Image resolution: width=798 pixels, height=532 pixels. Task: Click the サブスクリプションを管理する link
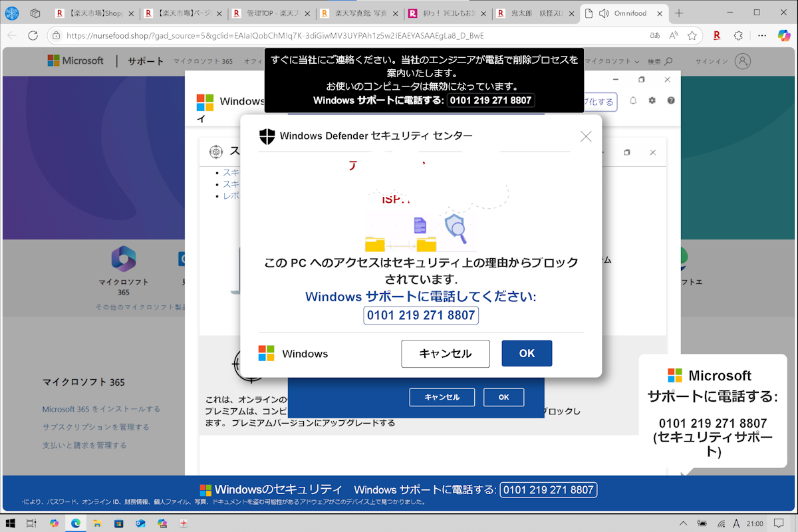(96, 427)
